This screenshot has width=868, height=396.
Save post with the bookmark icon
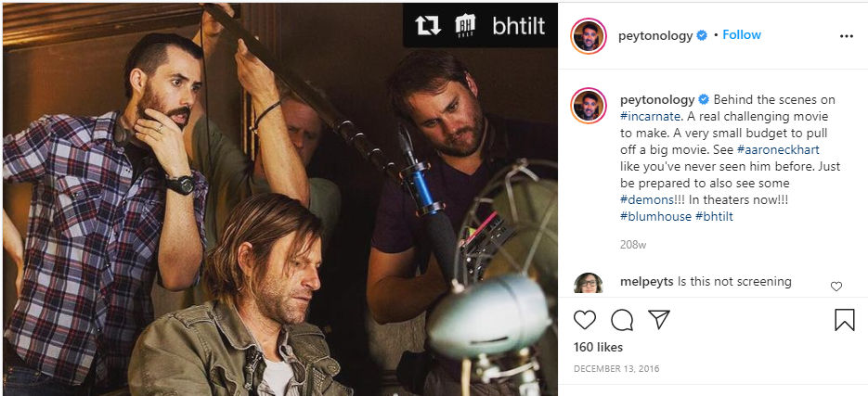click(x=844, y=320)
